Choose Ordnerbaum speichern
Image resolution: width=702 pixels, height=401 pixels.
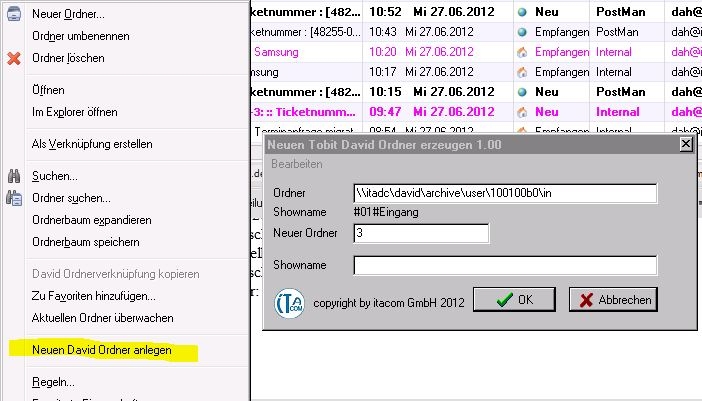point(86,242)
